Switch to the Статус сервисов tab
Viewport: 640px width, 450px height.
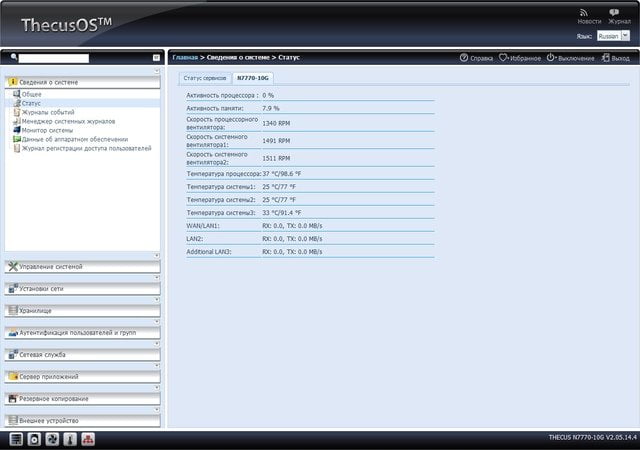[x=204, y=78]
